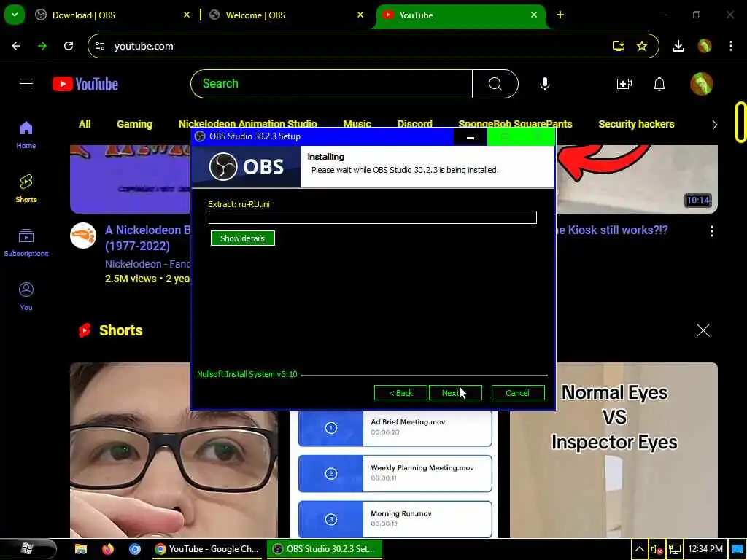Select the Security hackers filter chip
The height and width of the screenshot is (560, 747).
(x=636, y=124)
